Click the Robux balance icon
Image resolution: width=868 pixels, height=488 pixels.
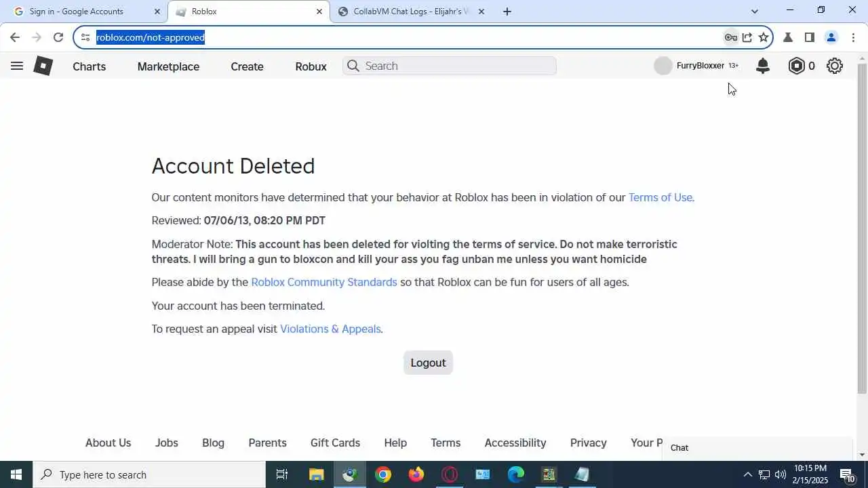point(797,66)
